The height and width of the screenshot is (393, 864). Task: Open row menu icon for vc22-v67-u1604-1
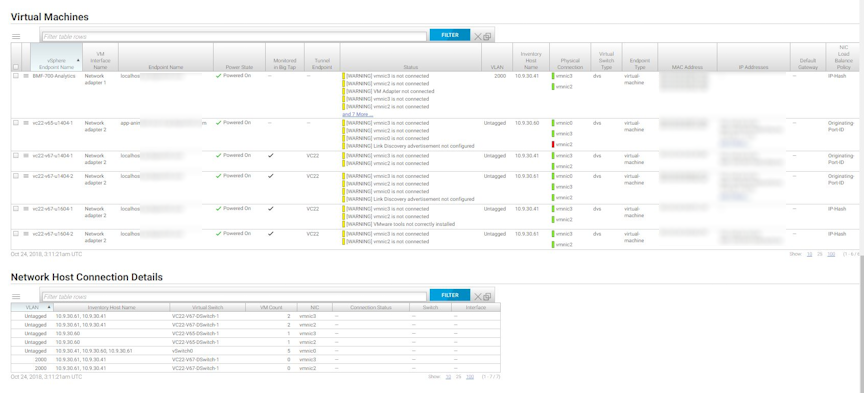click(x=26, y=209)
